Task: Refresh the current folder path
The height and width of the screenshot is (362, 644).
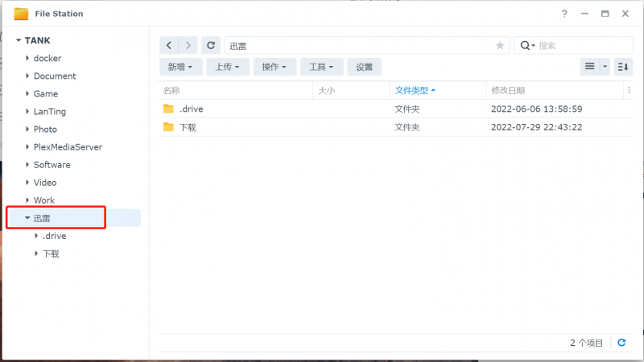Action: point(211,46)
